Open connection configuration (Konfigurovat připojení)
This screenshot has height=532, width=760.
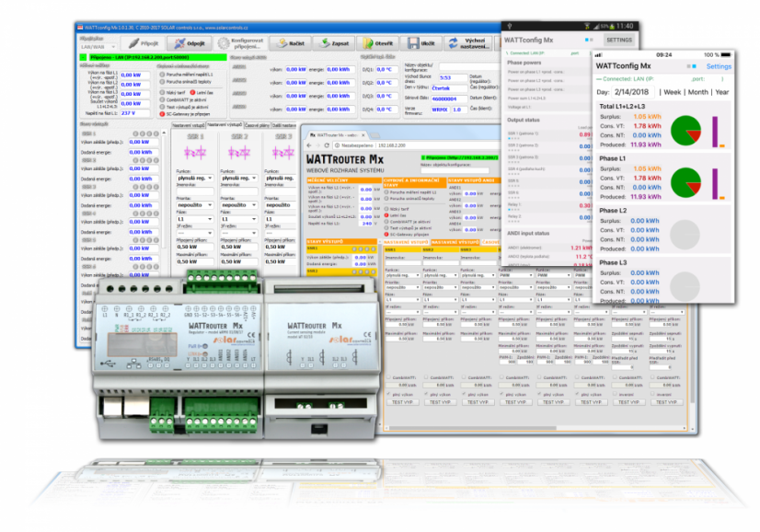tap(232, 43)
